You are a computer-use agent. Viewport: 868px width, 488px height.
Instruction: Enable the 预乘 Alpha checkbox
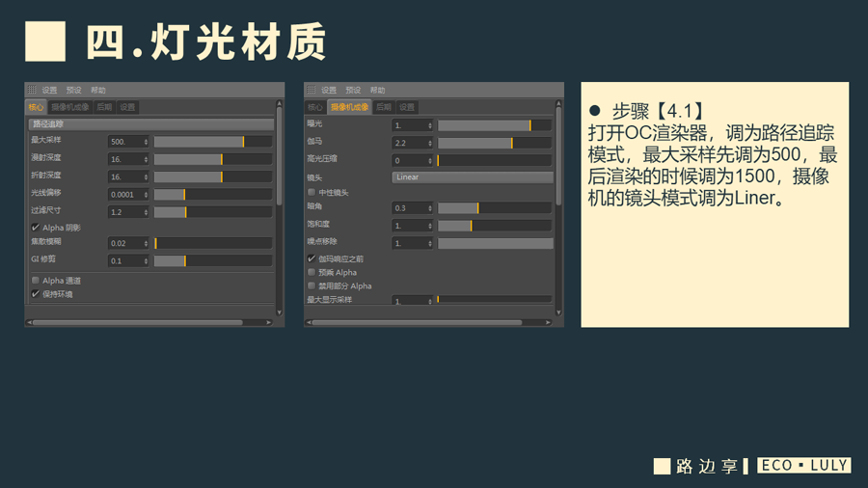(x=312, y=273)
